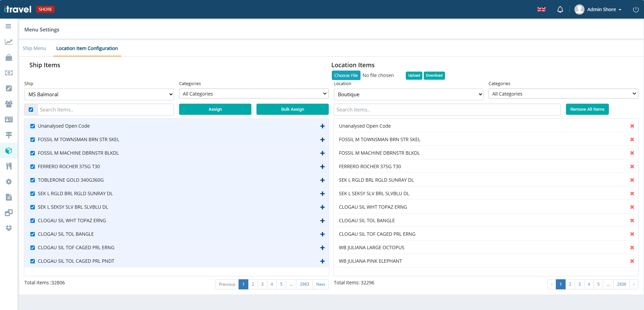The width and height of the screenshot is (644, 310).
Task: Select the settings gear icon in sidebar
Action: (8, 182)
